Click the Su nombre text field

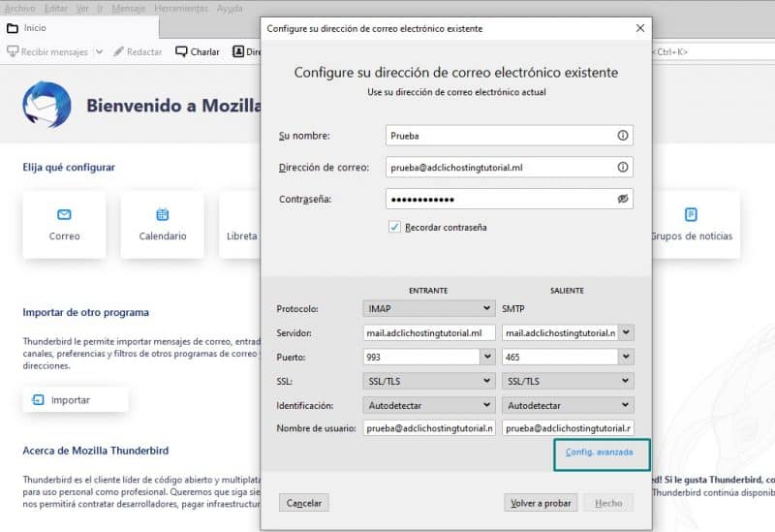[x=510, y=136]
